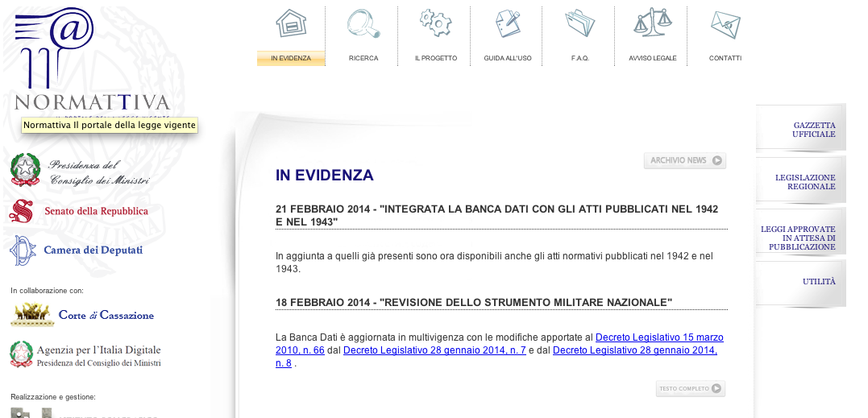Viewport: 868px width, 418px height.
Task: Go to the F.A.Q. menu label
Action: pyautogui.click(x=580, y=58)
